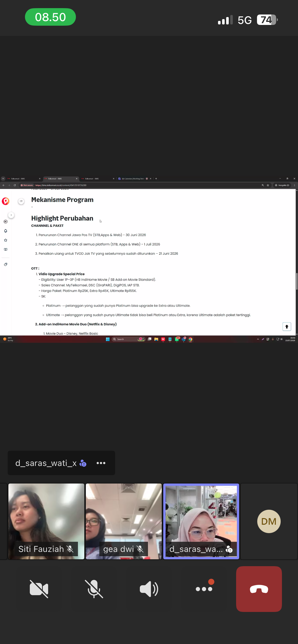Open the tab search dropdown arrow
298x644 pixels.
click(3, 179)
